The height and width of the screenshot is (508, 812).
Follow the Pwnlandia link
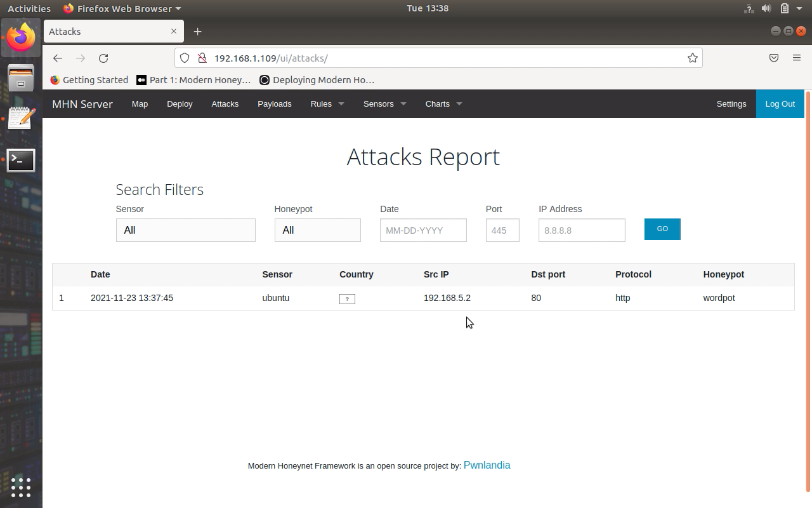click(x=487, y=465)
